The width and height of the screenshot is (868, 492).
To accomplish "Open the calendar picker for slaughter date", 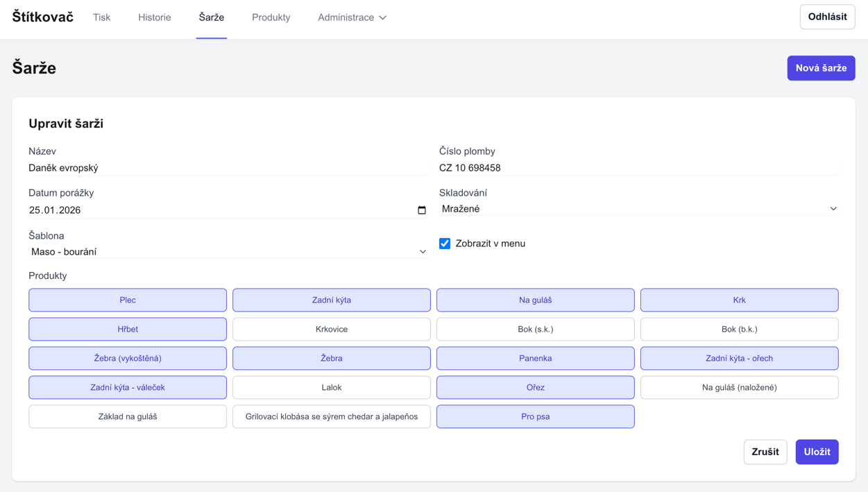I will pyautogui.click(x=421, y=210).
